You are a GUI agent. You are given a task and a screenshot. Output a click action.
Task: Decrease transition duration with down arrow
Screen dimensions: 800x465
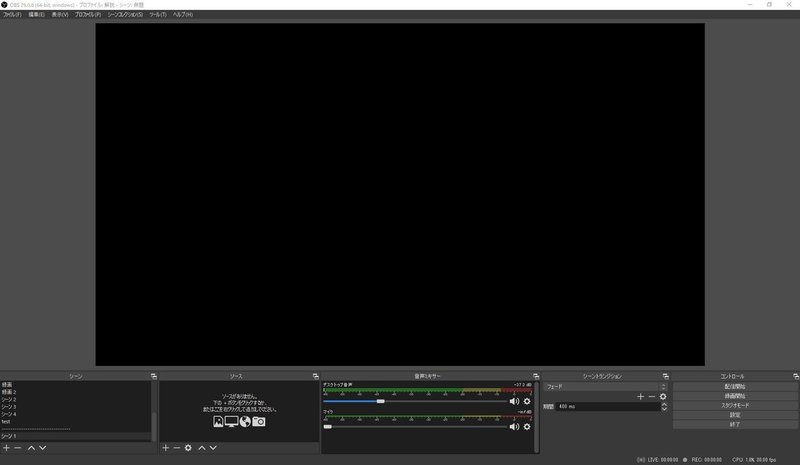pos(664,409)
